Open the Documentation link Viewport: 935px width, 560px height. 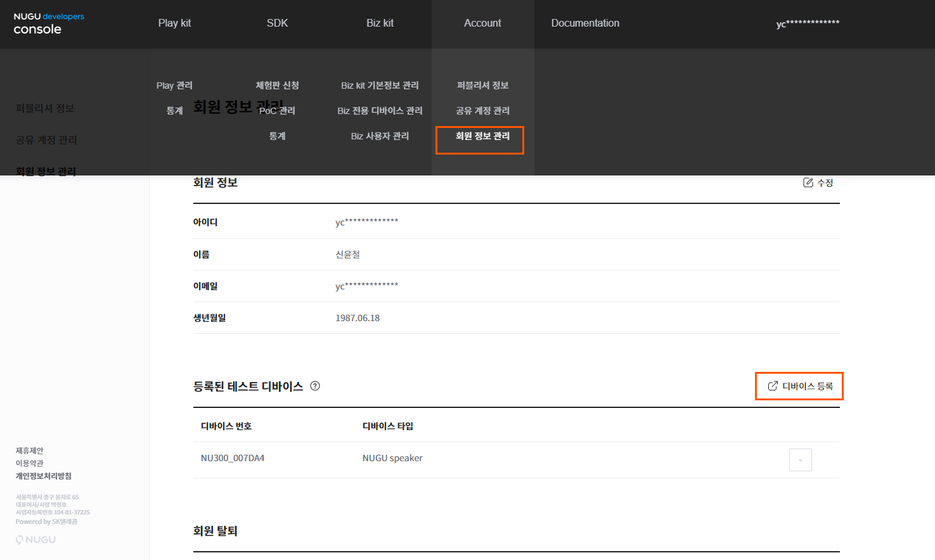[585, 23]
